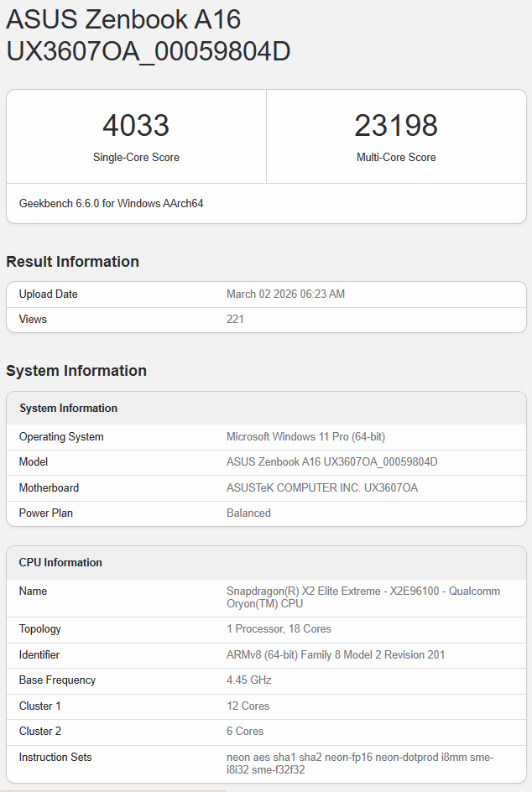
Task: Click the Power Plan value Balanced
Action: (x=248, y=513)
